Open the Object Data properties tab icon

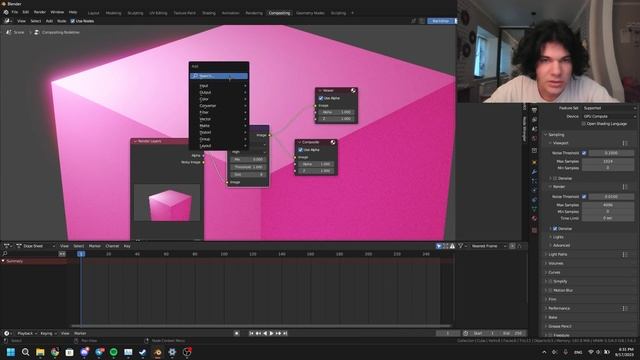534,209
